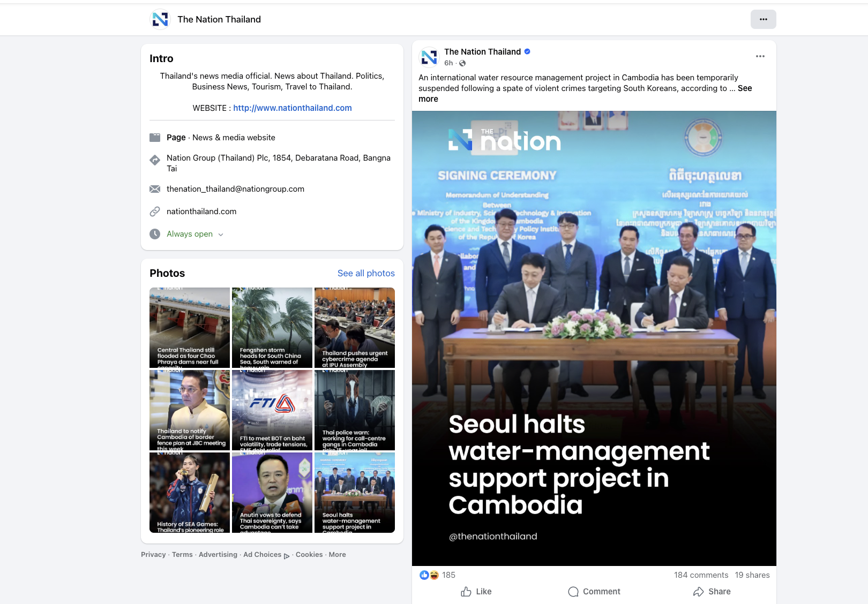Open the page options three-dot menu
Image resolution: width=868 pixels, height=604 pixels.
763,19
